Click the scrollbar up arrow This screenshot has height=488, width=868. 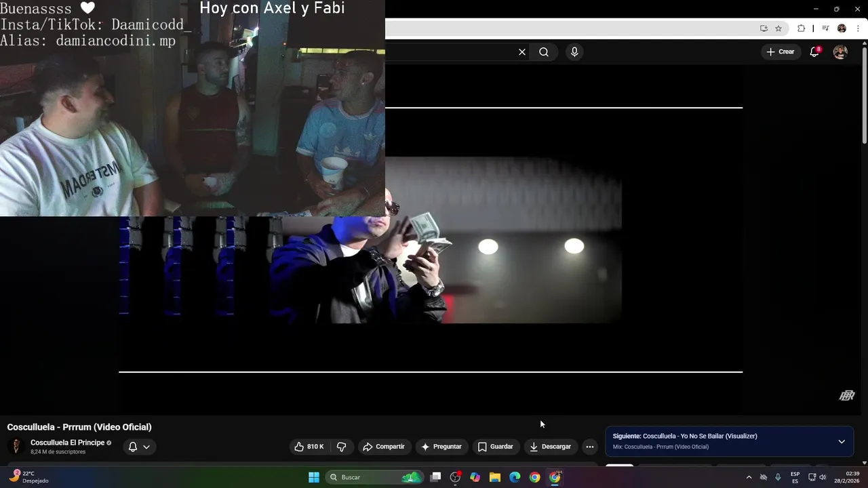[865, 44]
